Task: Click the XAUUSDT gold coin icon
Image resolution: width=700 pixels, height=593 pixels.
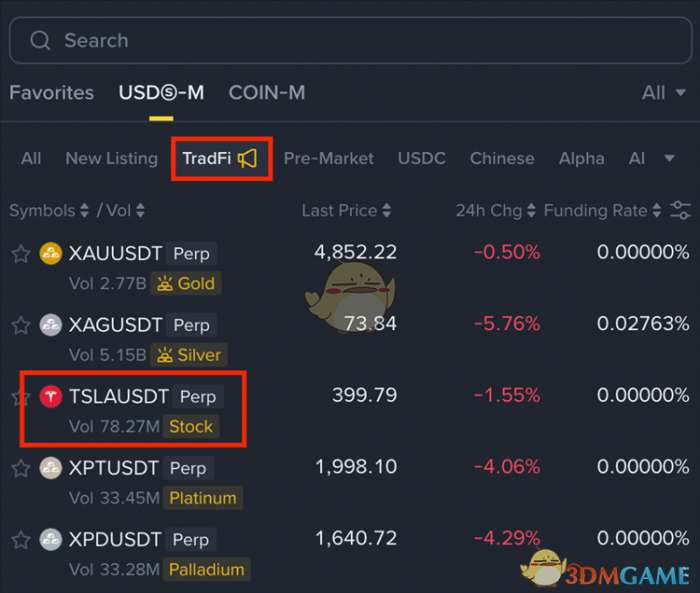Action: 50,253
